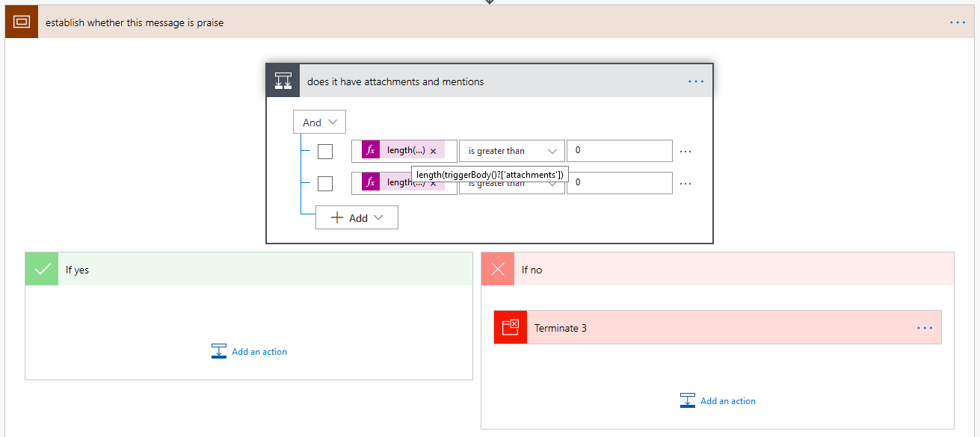This screenshot has height=437, width=980.
Task: Open the scope's three-dot options menu
Action: click(958, 22)
